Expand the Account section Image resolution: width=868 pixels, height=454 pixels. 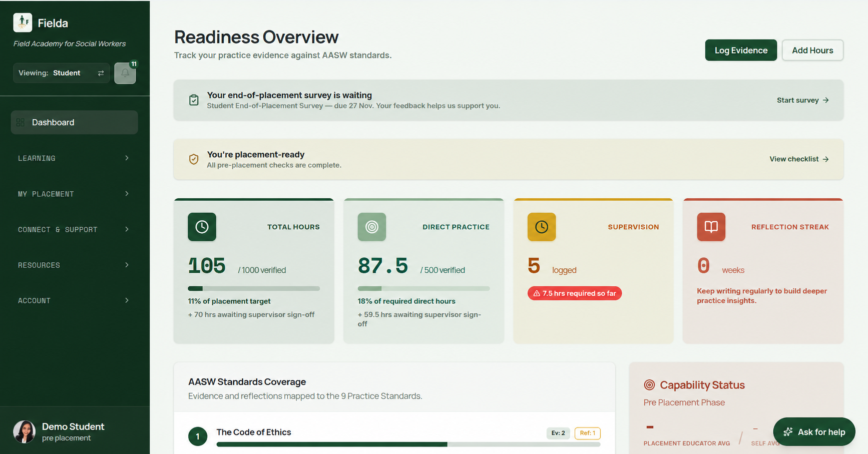point(74,300)
